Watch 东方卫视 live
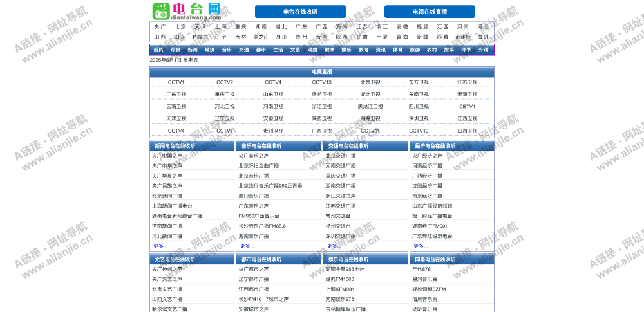Image resolution: width=644 pixels, height=312 pixels. 419,82
